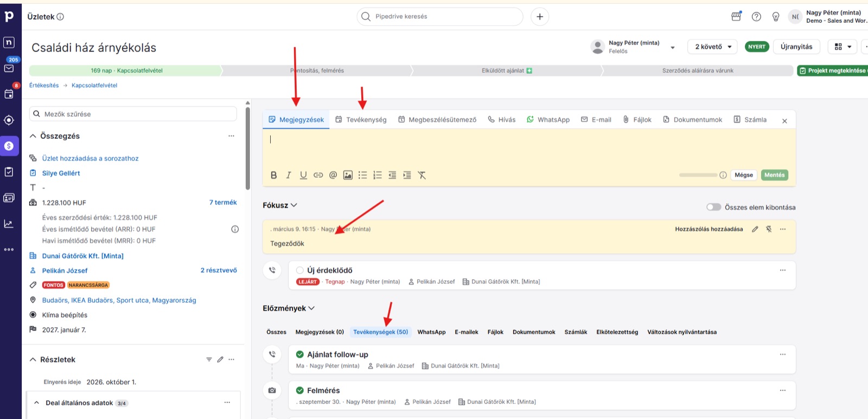868x419 pixels.
Task: Switch to the Tevékenység tab
Action: pos(361,120)
